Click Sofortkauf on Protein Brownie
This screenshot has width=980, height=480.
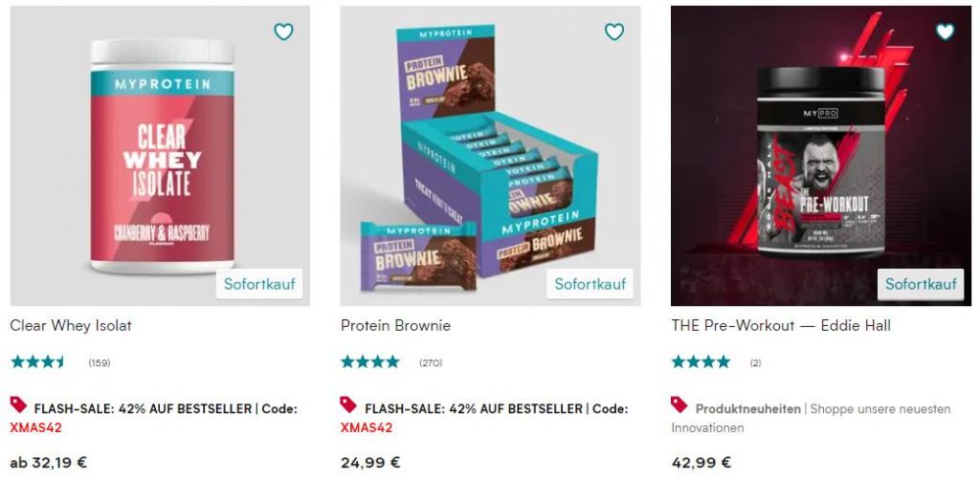590,284
